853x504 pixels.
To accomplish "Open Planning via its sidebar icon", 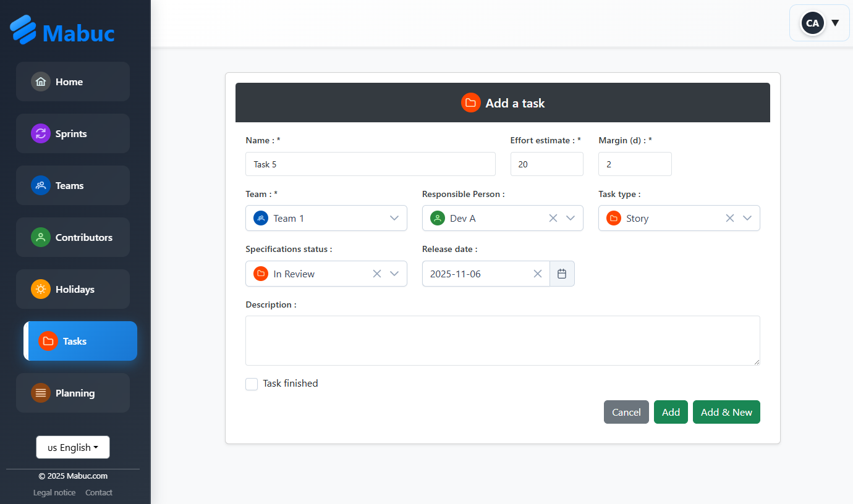I will (40, 393).
